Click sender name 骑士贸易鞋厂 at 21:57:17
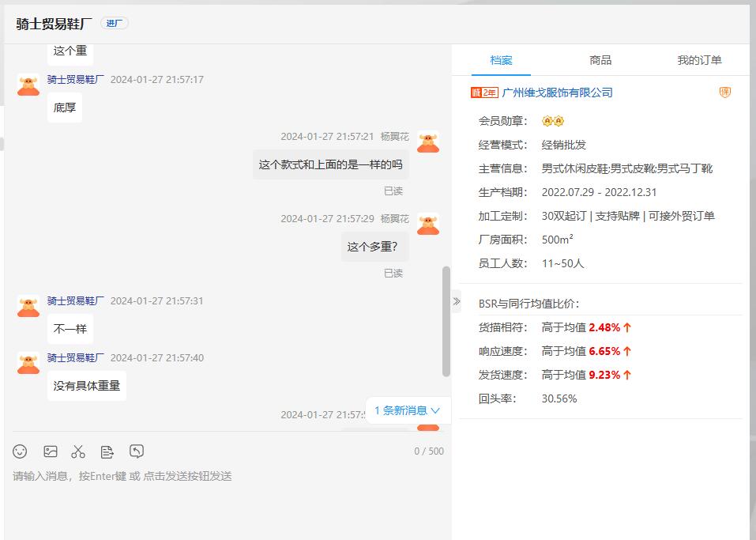The image size is (756, 540). [x=76, y=80]
